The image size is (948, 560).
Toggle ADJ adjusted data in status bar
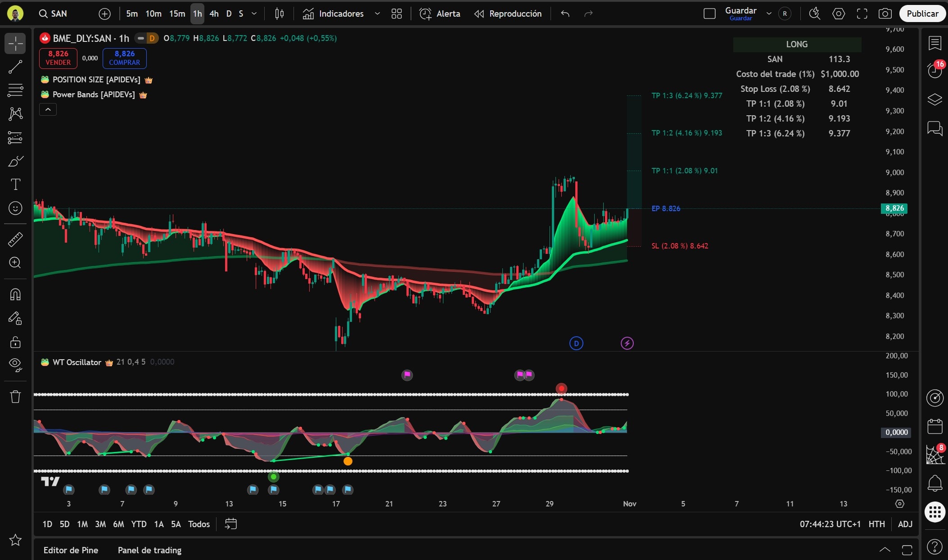point(905,524)
